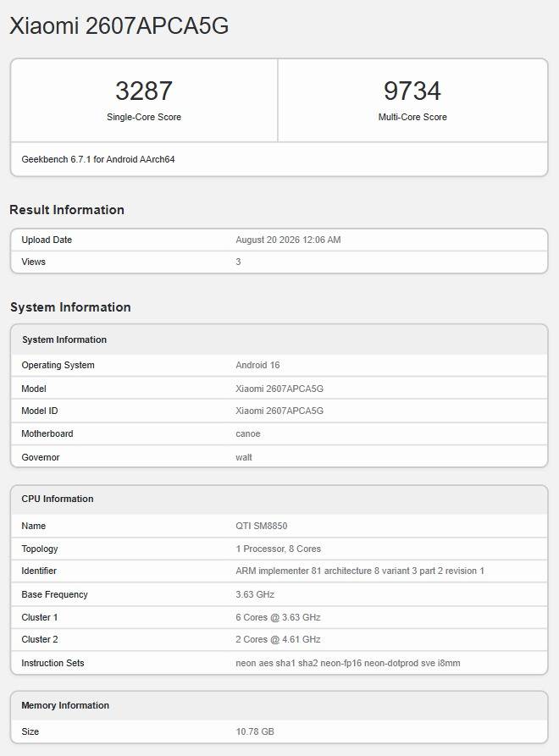Image resolution: width=559 pixels, height=756 pixels.
Task: Click the Identifier label
Action: [39, 571]
